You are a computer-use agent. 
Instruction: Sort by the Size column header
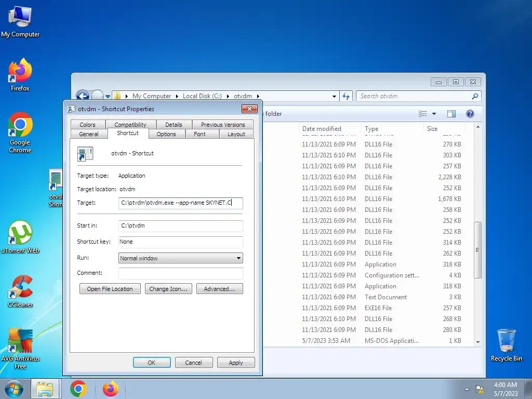coord(445,129)
